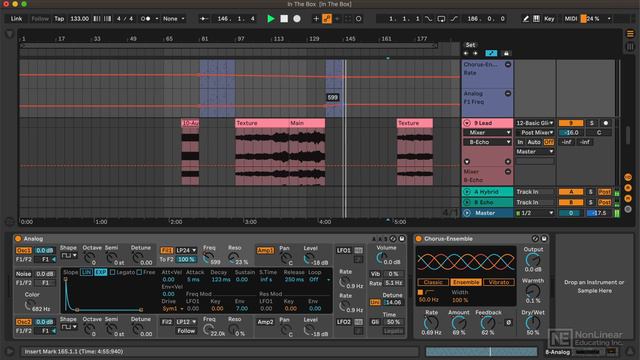
Task: Enable MIDI Map Mode
Action: pos(571,19)
